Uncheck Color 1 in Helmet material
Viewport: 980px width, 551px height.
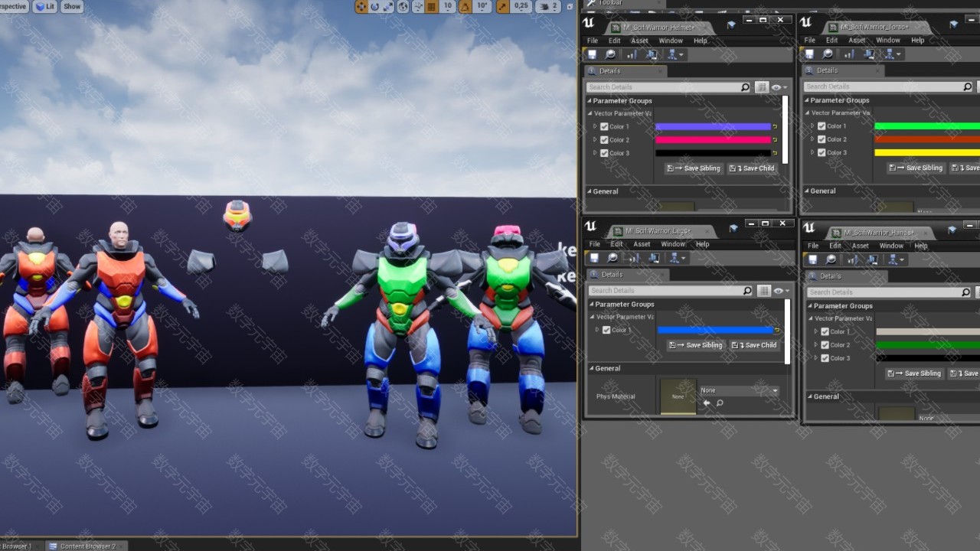pos(604,127)
